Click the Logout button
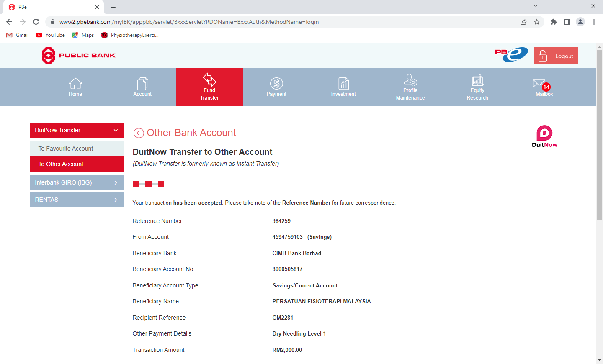The width and height of the screenshot is (603, 364). tap(556, 56)
